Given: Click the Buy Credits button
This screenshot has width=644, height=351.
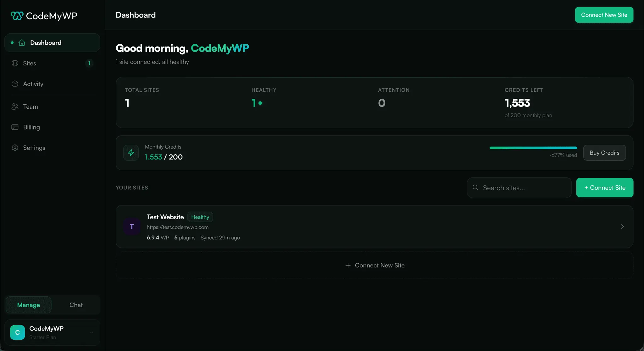Looking at the screenshot, I should click(604, 153).
